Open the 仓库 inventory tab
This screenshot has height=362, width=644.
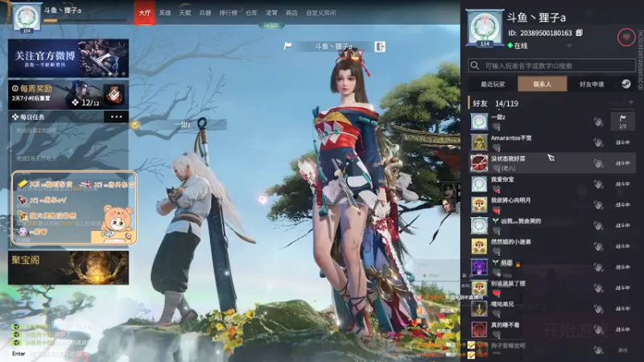tap(251, 13)
